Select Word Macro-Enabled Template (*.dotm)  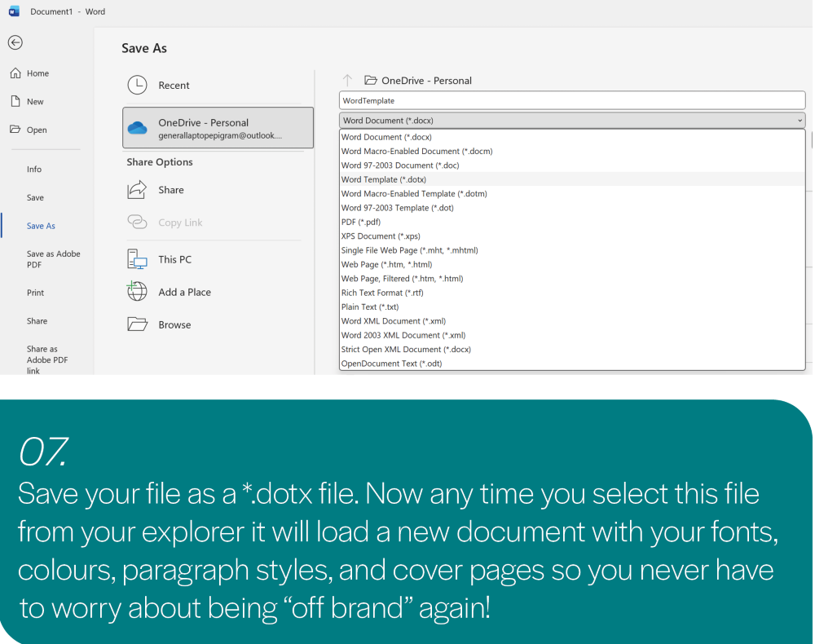click(x=572, y=193)
